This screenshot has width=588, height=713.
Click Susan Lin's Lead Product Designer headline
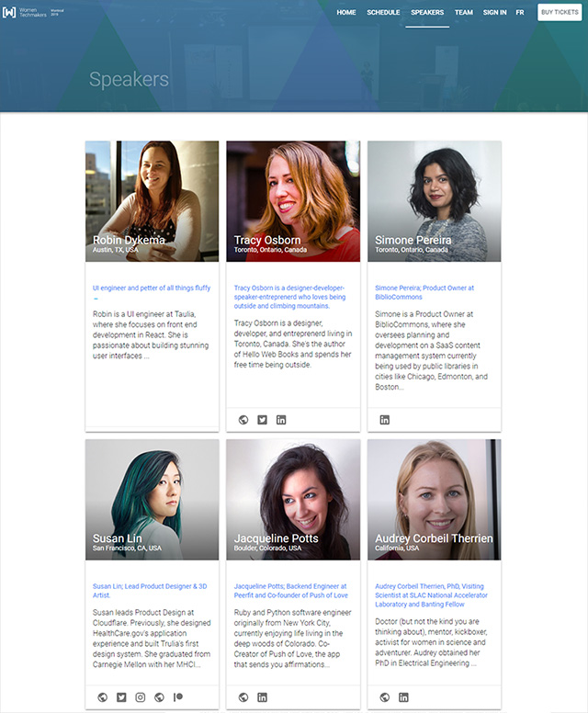pos(150,590)
